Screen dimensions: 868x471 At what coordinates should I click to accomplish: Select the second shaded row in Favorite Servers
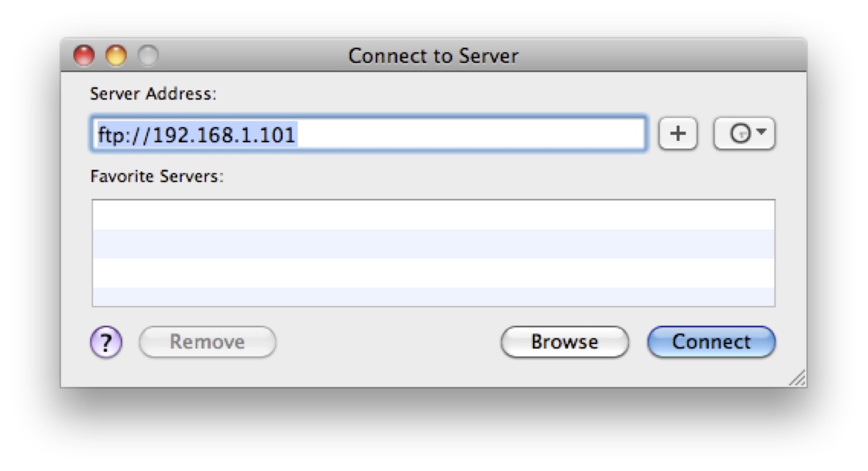[433, 244]
